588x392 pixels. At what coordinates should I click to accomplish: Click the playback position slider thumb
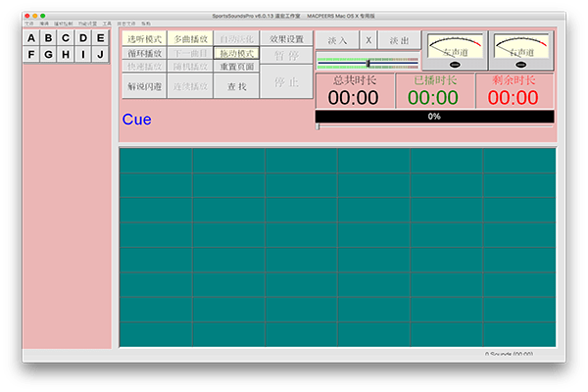[318, 126]
